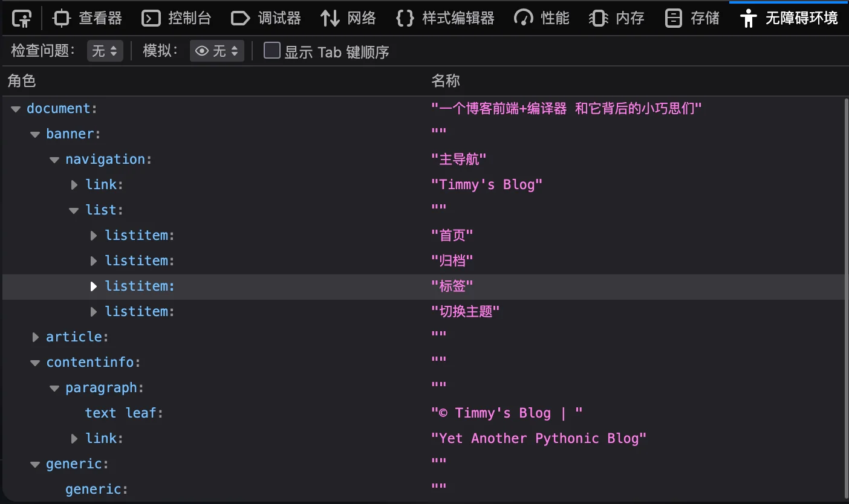Screen dimensions: 849x504
Task: Select the contentinfo paragraph node
Action: (x=104, y=387)
